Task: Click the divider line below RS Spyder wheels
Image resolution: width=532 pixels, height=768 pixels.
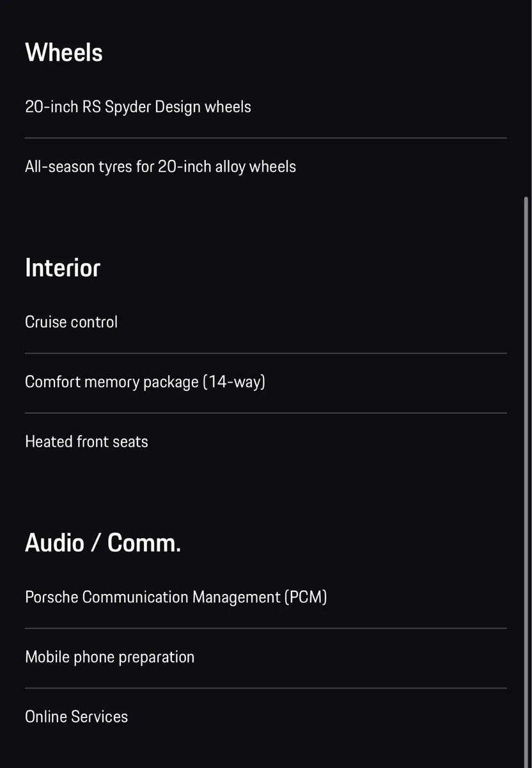Action: click(x=265, y=138)
